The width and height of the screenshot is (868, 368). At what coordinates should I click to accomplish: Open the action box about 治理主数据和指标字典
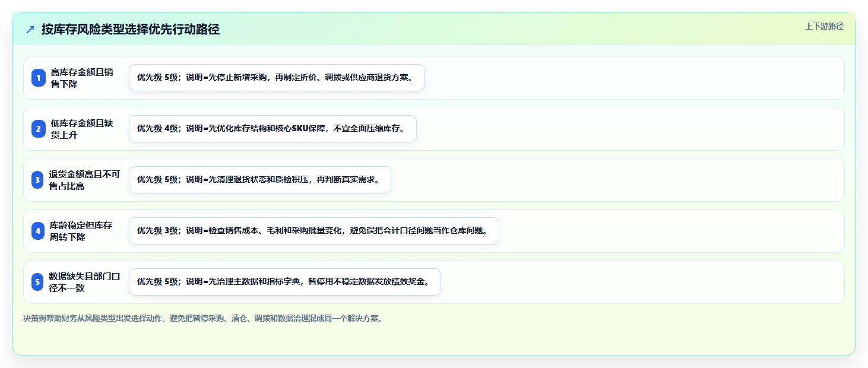point(285,282)
